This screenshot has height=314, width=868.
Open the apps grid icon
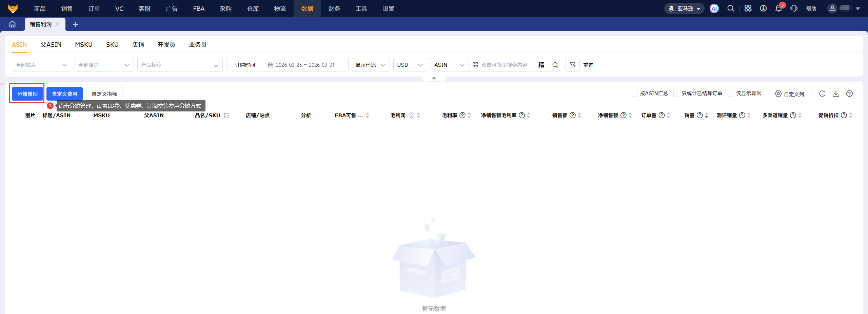(748, 8)
